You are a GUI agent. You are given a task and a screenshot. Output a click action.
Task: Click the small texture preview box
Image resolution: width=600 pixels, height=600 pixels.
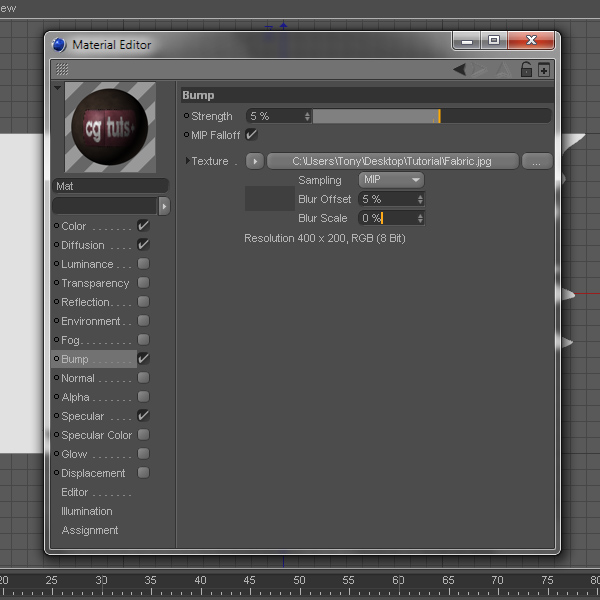(x=270, y=198)
